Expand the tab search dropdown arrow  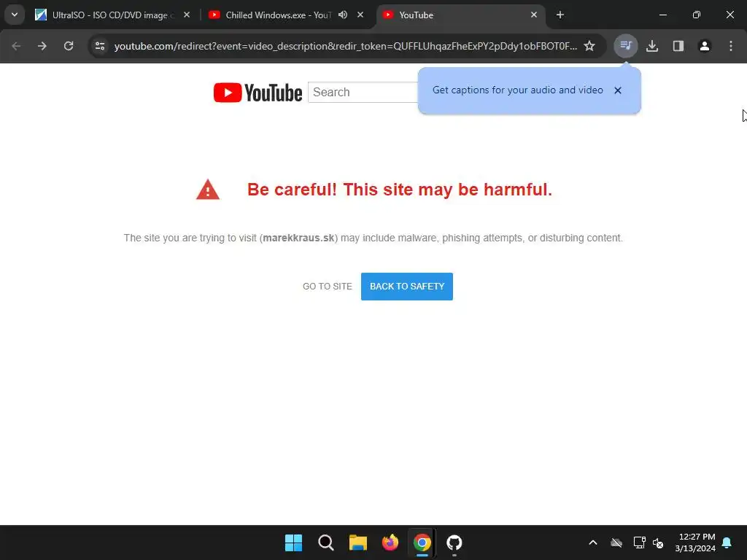coord(15,15)
